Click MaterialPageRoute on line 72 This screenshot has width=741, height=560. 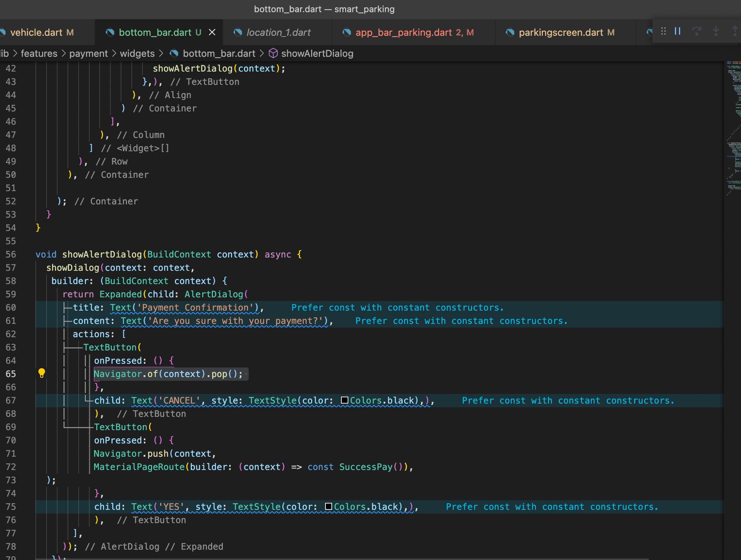click(139, 467)
